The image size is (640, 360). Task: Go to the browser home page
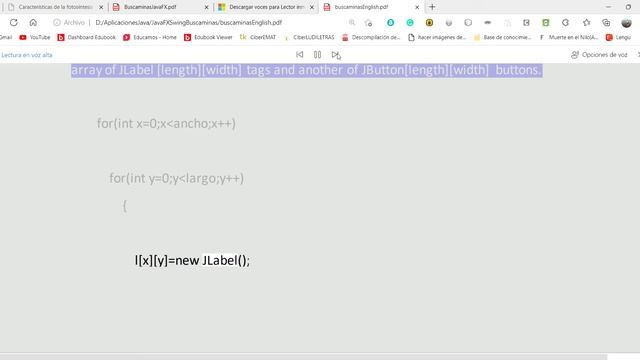(x=33, y=22)
